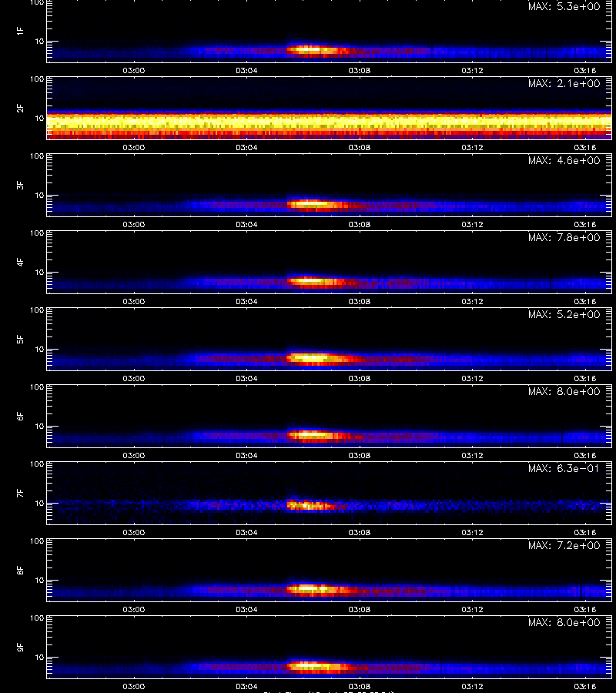Select the MAX: 7.2e+00 readout
616x693 pixels.
click(564, 545)
